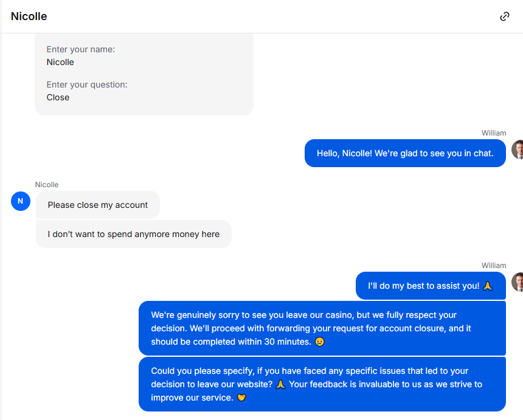Click Nicolle's blue N avatar
Viewport: 523px width, 420px height.
pos(21,201)
